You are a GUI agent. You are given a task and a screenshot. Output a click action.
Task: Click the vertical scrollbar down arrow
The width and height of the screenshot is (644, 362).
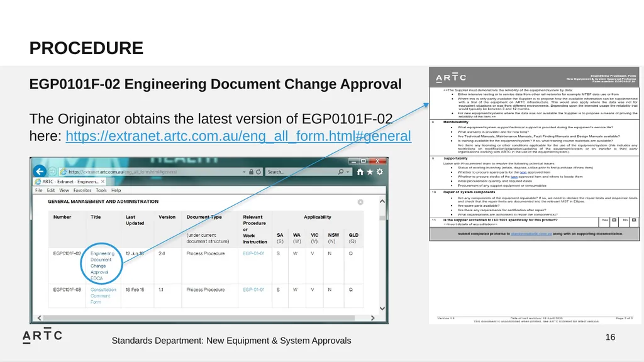tap(382, 309)
